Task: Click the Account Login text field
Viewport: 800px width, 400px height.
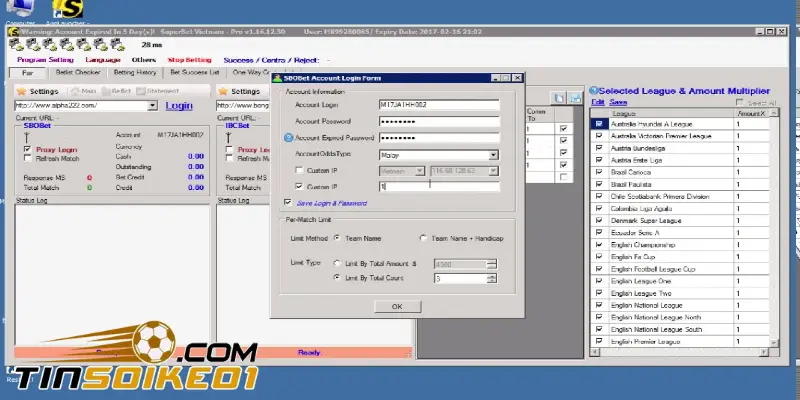Action: [438, 104]
